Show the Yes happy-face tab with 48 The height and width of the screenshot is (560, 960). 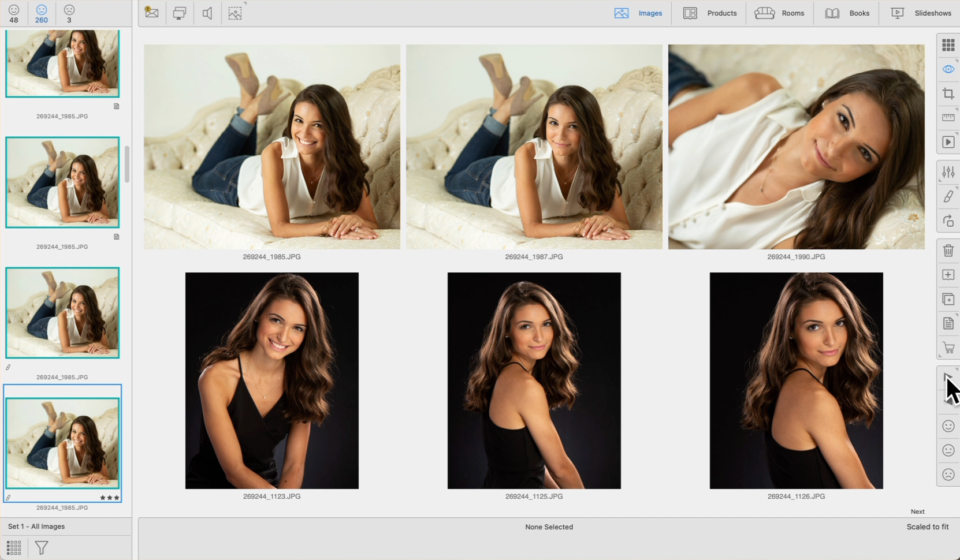click(x=14, y=14)
